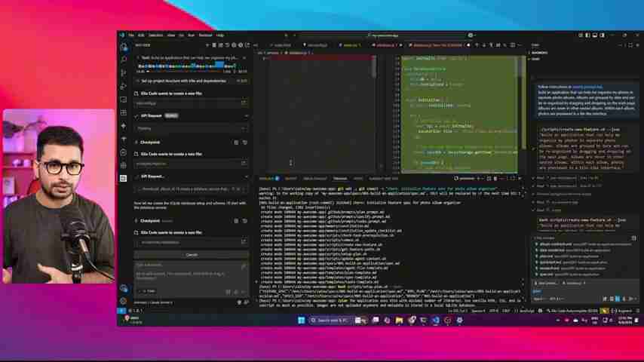644x362 pixels.
Task: Switch to the Ports panel tab
Action: [358, 179]
